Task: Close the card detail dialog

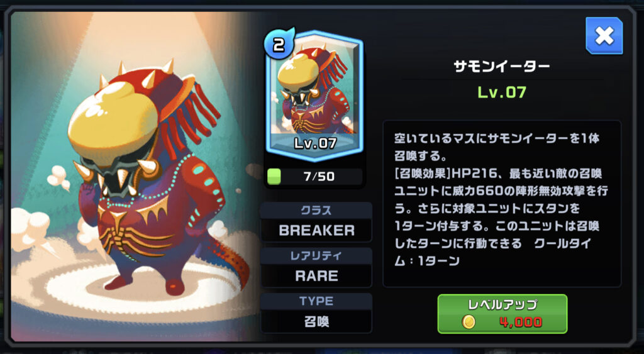Action: coord(604,36)
